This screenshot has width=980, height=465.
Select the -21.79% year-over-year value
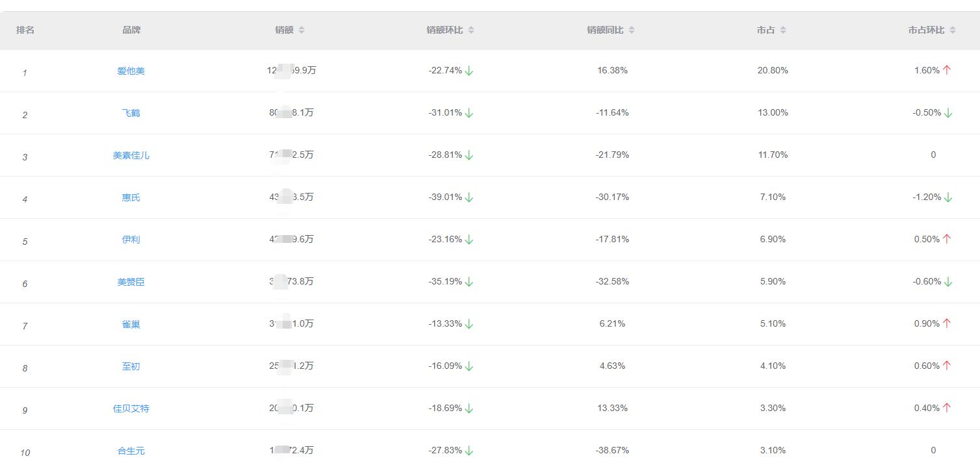click(x=612, y=155)
